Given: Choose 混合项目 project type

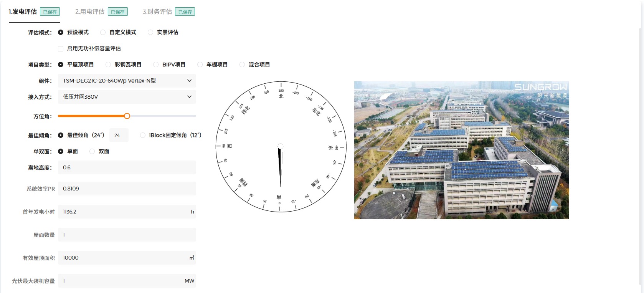Looking at the screenshot, I should point(242,65).
